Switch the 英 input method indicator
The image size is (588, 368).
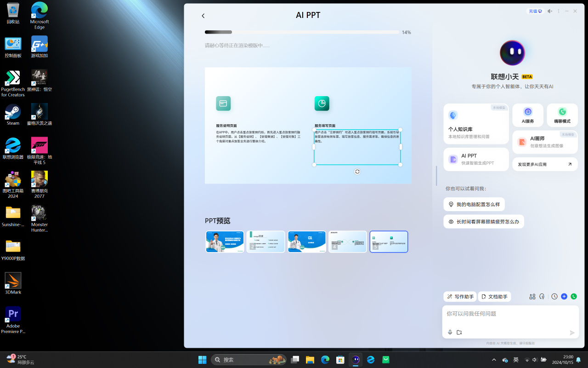(516, 360)
